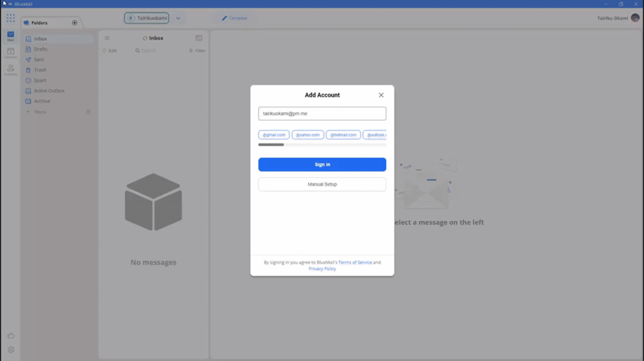644x361 pixels.
Task: Click the thumbs-up feedback icon
Action: (x=11, y=335)
